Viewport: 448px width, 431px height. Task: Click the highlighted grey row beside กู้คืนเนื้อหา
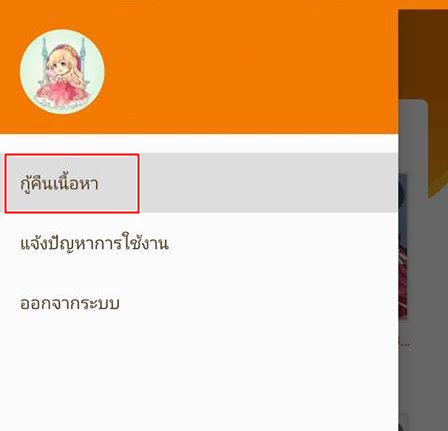(x=268, y=183)
